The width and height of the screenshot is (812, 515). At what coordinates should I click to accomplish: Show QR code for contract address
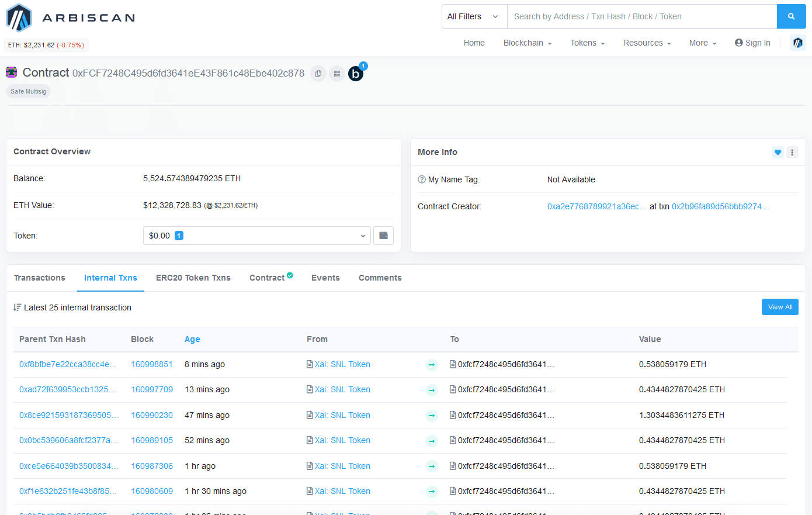click(337, 74)
